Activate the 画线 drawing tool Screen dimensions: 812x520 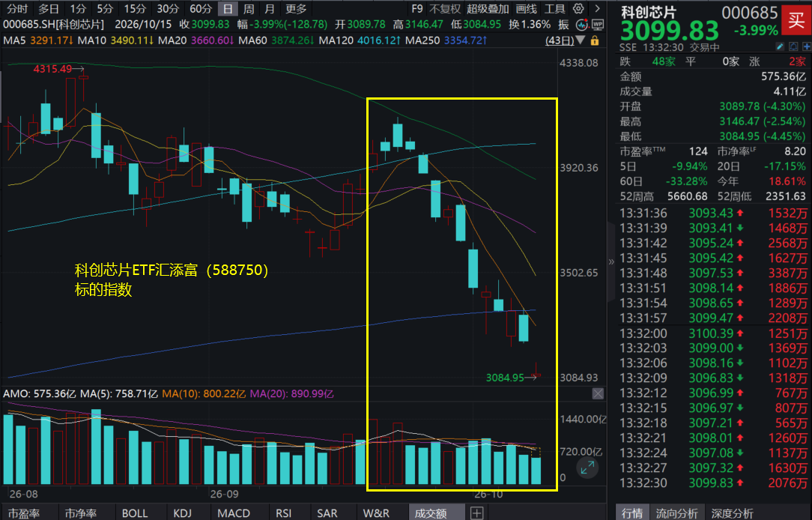(x=527, y=9)
